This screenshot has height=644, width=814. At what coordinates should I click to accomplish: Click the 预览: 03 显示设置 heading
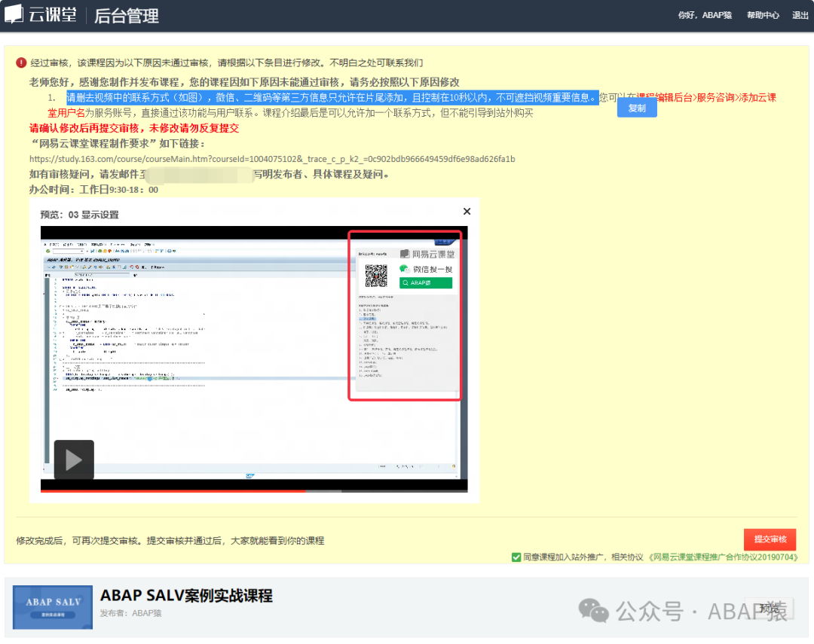79,215
